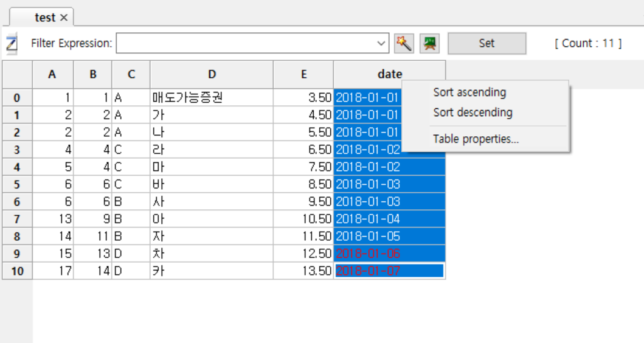Click column A cell with value 17
Viewport: 644px width, 343px height.
(x=53, y=271)
